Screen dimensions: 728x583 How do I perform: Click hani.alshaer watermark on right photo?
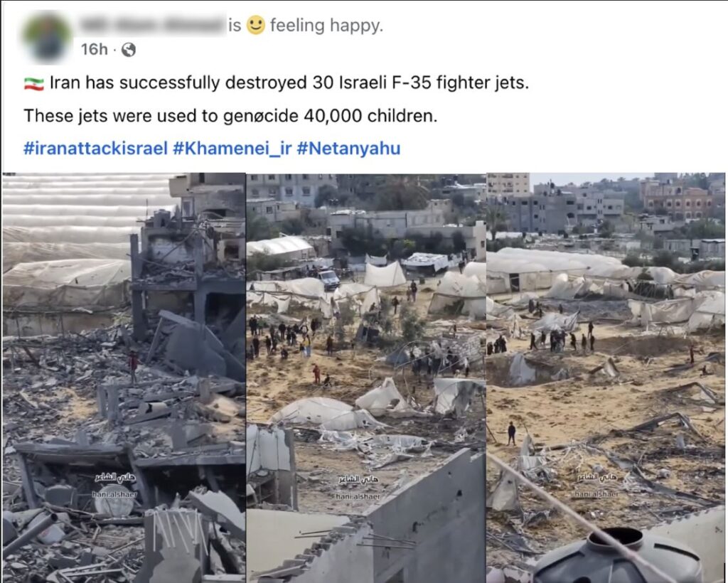coord(596,494)
